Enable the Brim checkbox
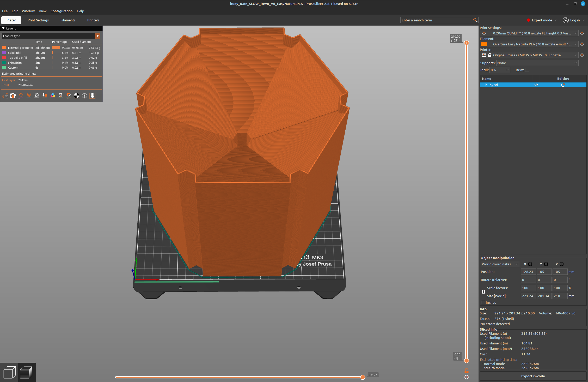This screenshot has width=588, height=382. tap(527, 70)
